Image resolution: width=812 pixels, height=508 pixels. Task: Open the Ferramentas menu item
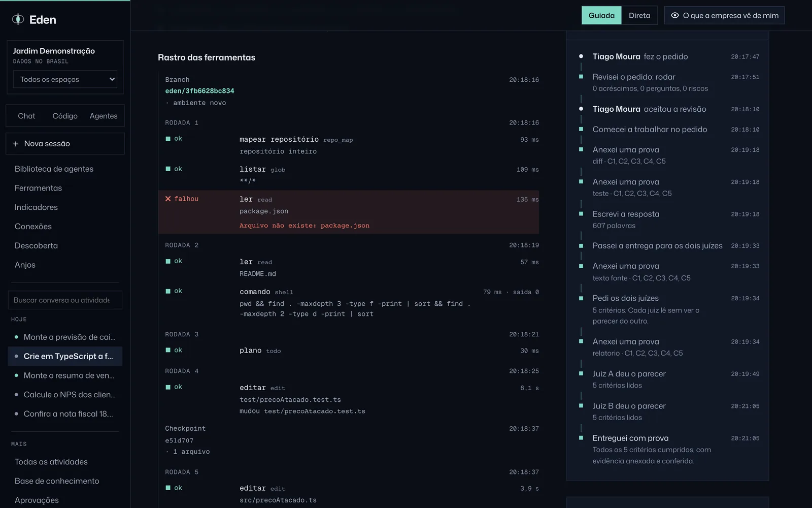click(38, 188)
